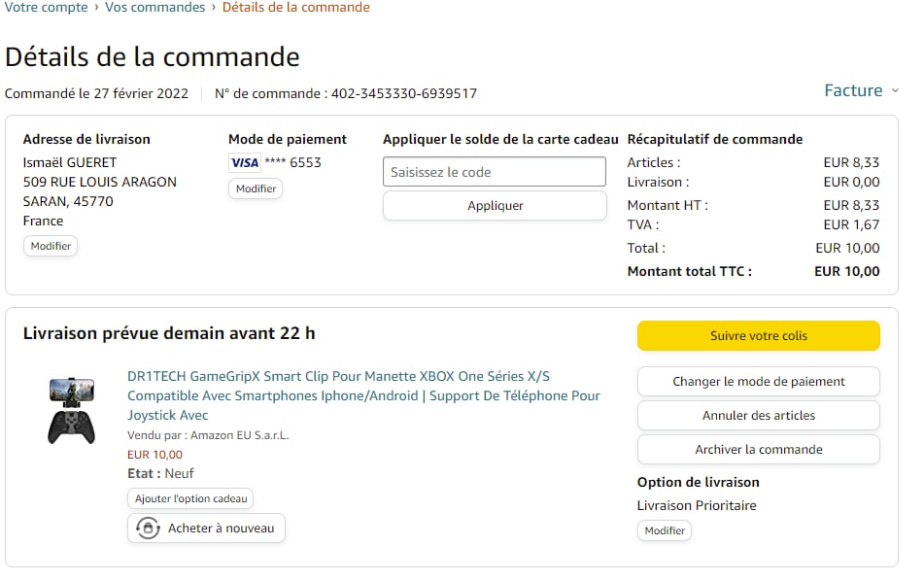Click the VISA card logo icon

[244, 163]
